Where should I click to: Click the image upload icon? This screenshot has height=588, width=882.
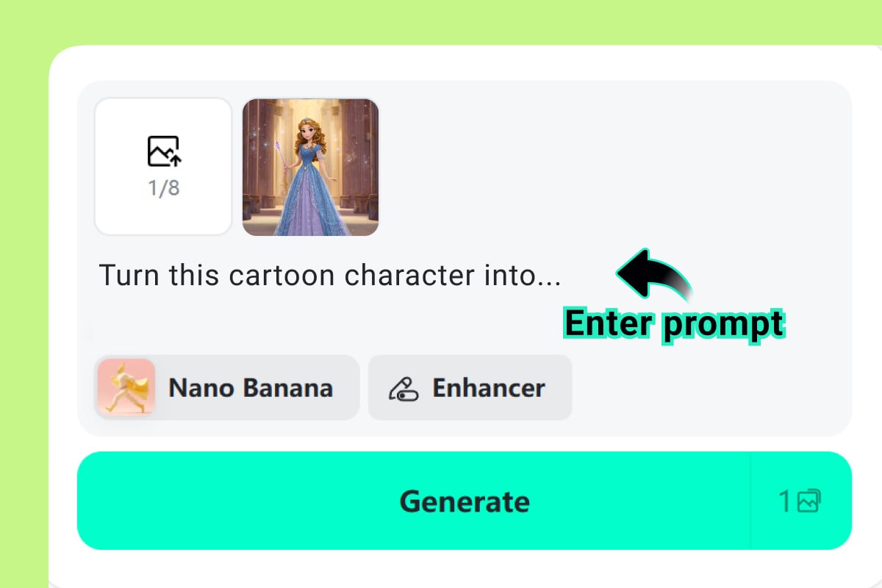(x=162, y=151)
